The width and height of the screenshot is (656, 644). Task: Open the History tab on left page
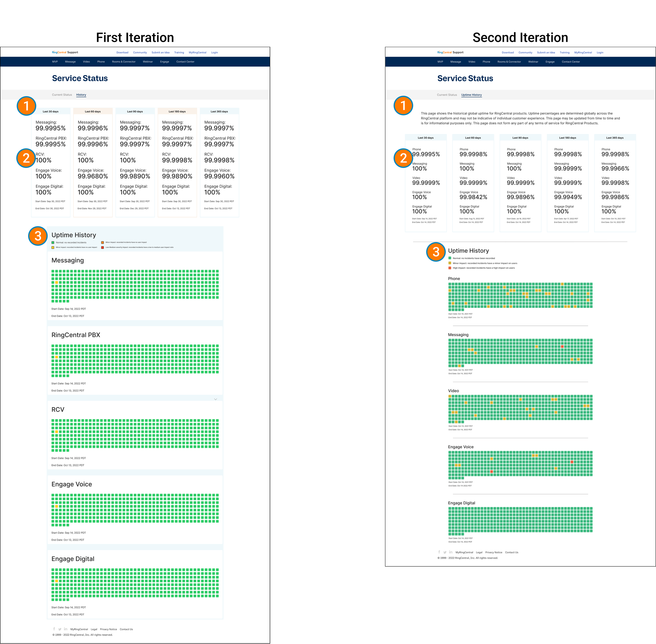pos(81,95)
